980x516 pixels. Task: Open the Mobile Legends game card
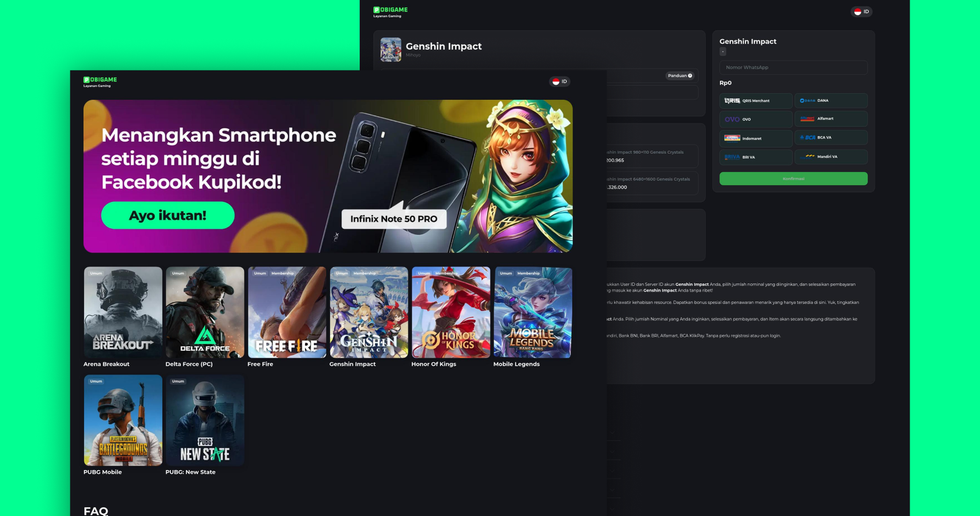(532, 313)
